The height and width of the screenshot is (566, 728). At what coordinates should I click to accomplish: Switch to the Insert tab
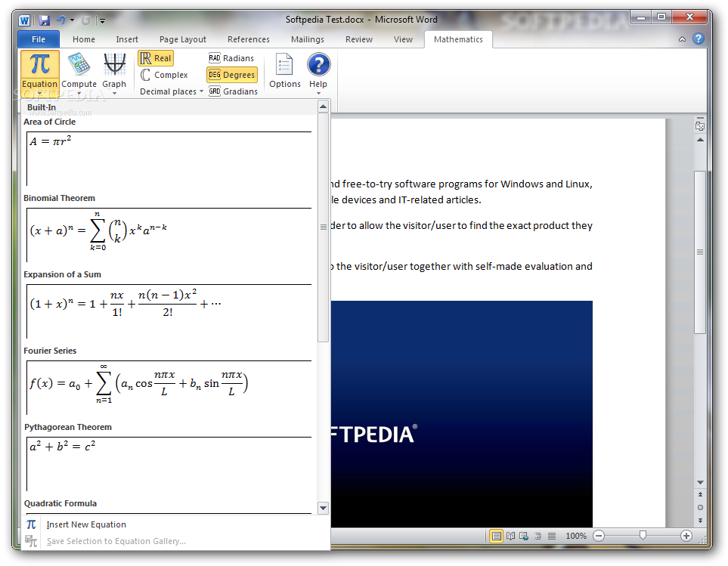point(127,39)
